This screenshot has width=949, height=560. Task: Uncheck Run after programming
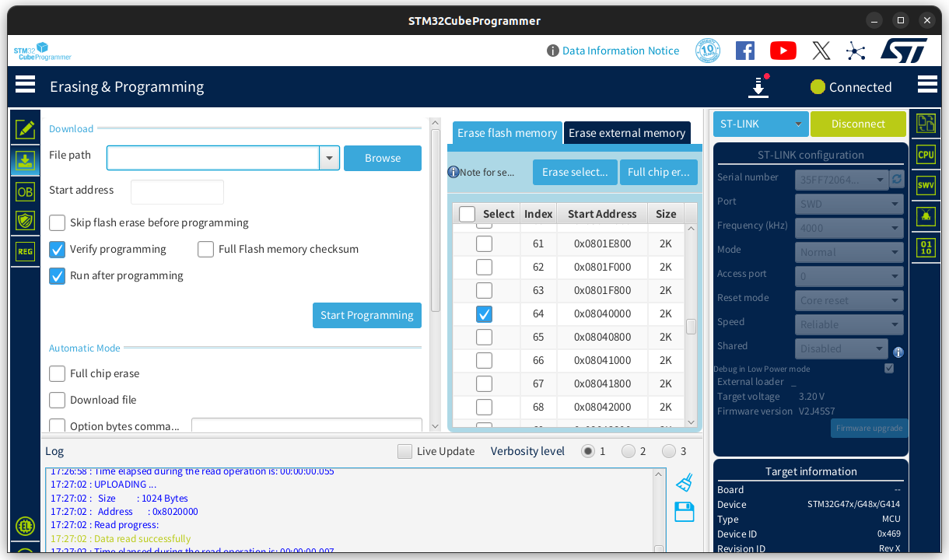tap(57, 275)
